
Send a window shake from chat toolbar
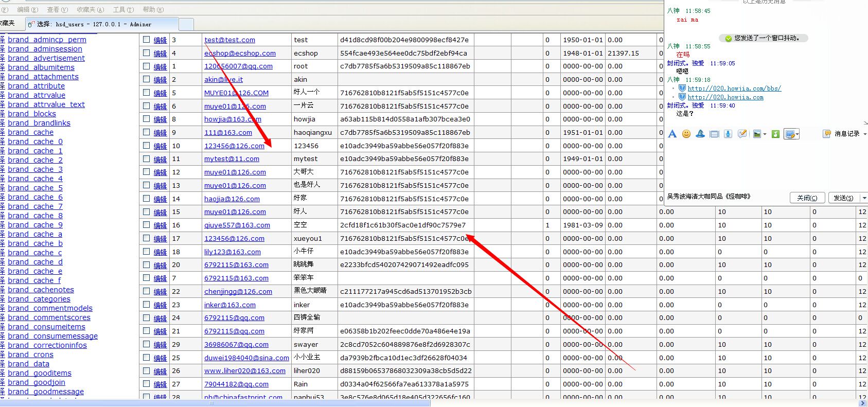coord(714,134)
